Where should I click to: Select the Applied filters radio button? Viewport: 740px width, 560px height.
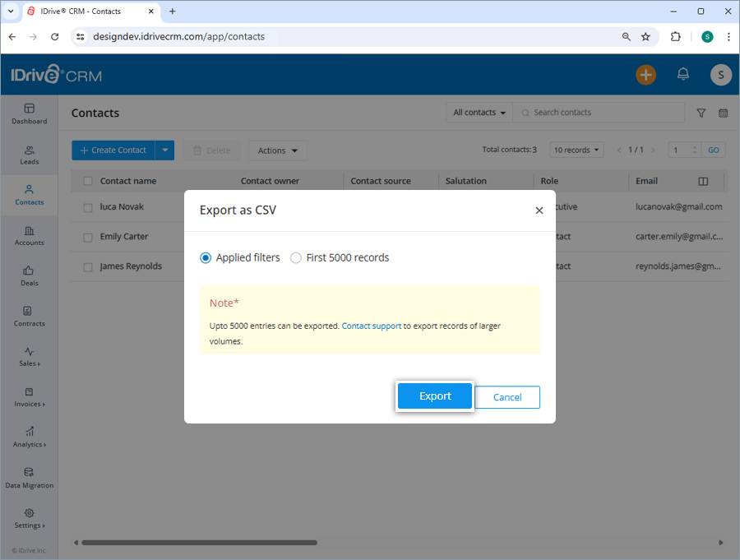tap(205, 257)
